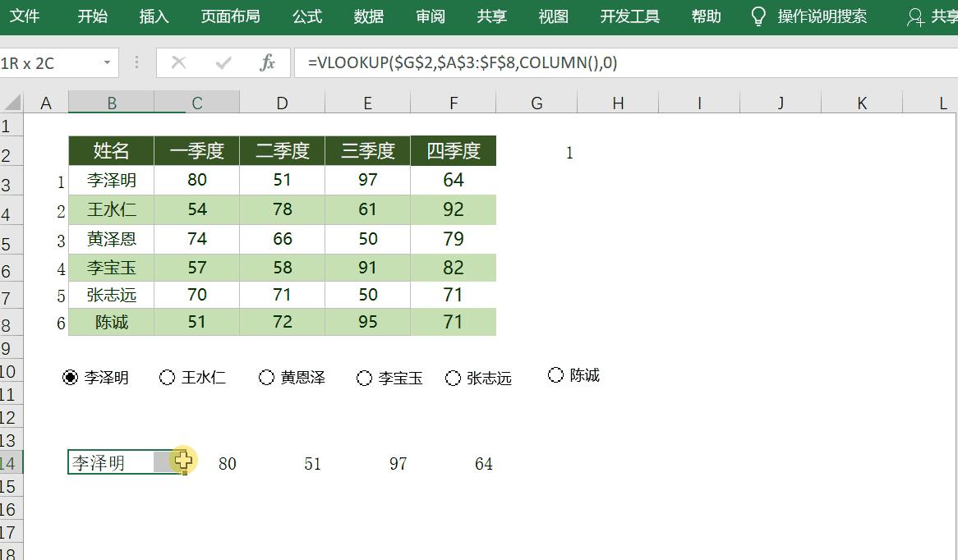Switch to the 开发工具 ribbon tab
This screenshot has width=958, height=560.
click(x=629, y=16)
